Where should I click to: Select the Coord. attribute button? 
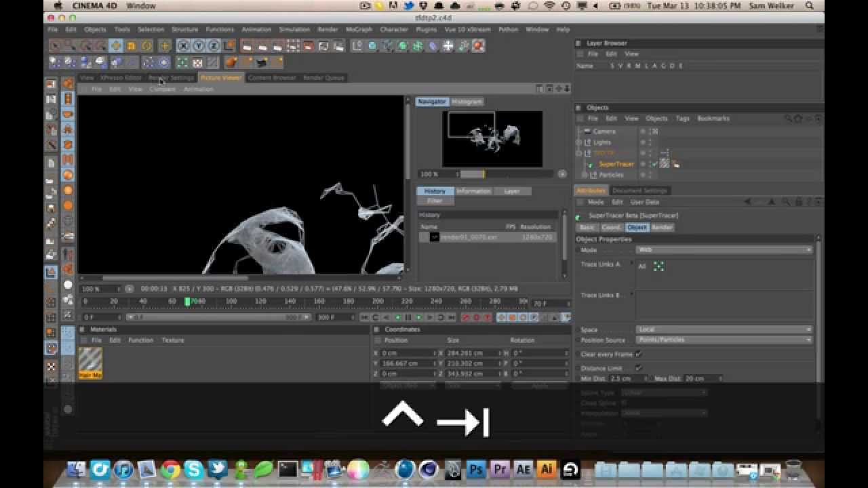[611, 228]
